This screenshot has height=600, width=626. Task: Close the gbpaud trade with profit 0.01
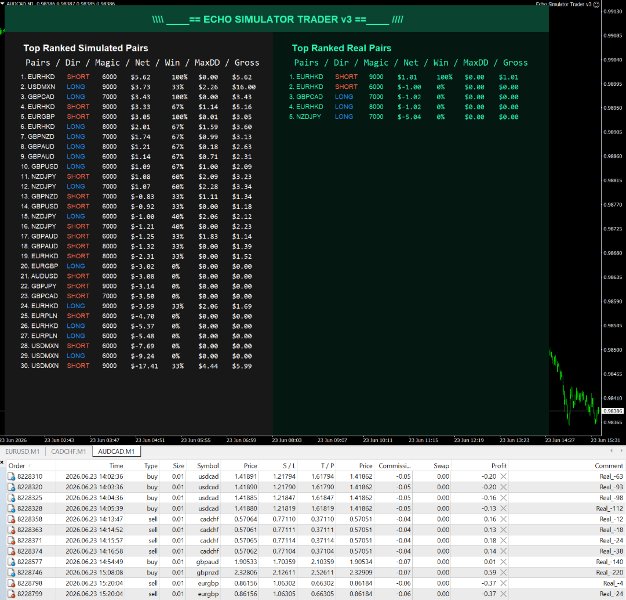(503, 562)
